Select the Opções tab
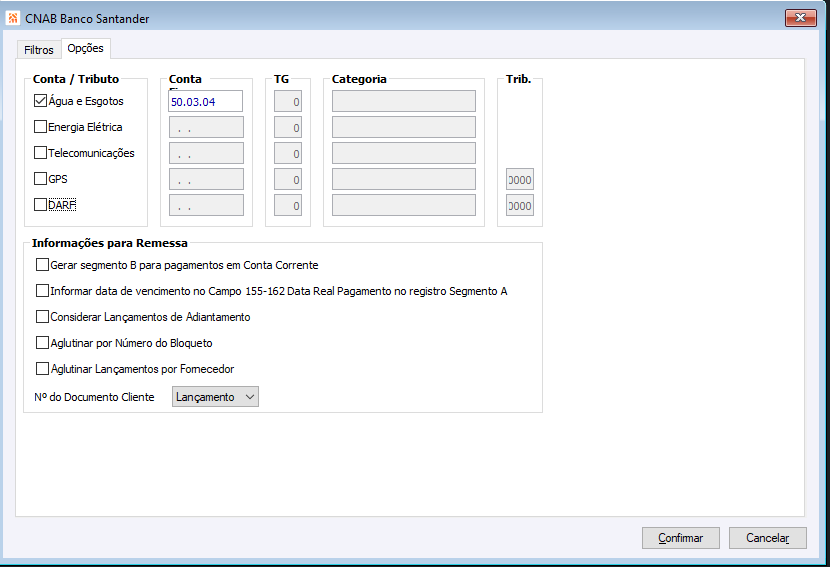 tap(85, 48)
